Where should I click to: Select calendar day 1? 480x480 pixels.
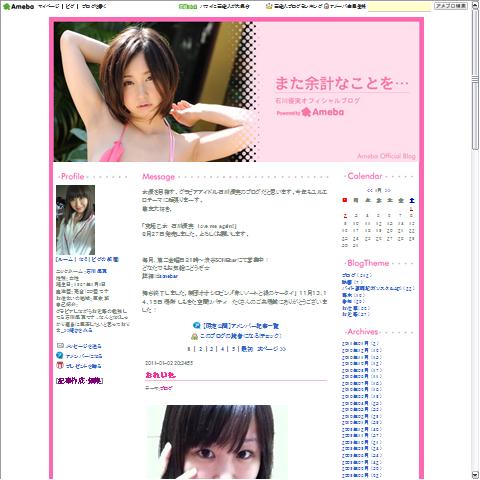pyautogui.click(x=412, y=208)
